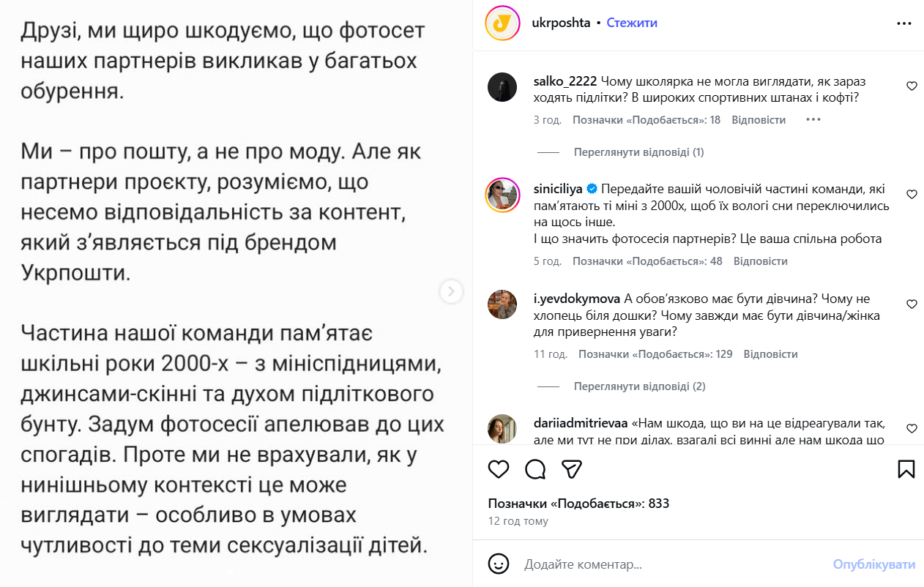Image resolution: width=924 pixels, height=587 pixels.
Task: Expand two replies under i.yevdokymova's comment
Action: click(639, 386)
